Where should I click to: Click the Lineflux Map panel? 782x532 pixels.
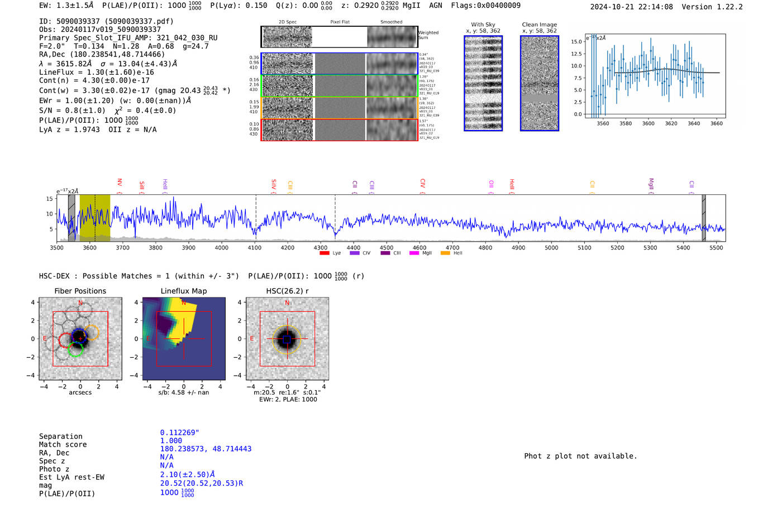184,339
